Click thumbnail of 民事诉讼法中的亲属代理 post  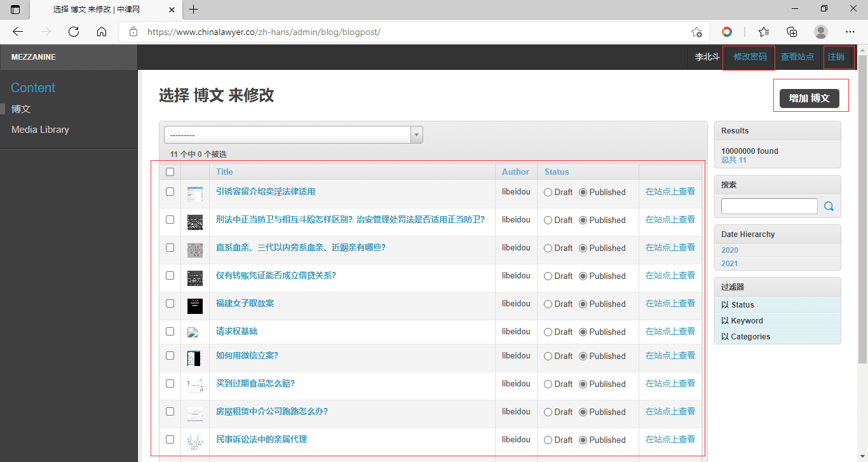(195, 442)
